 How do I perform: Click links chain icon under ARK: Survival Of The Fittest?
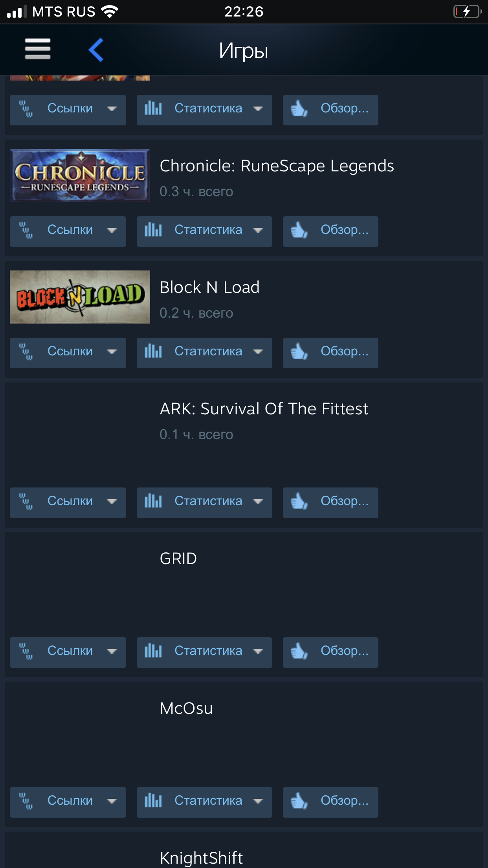coord(26,501)
